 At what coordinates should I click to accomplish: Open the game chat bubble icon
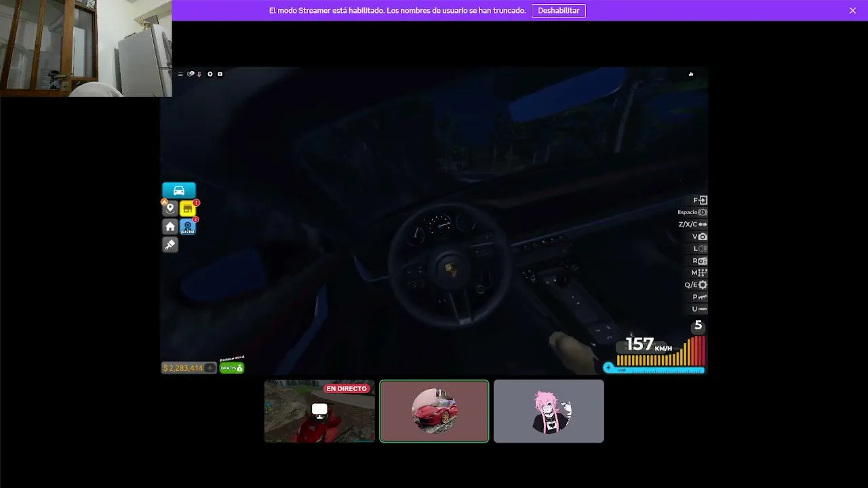pos(191,74)
